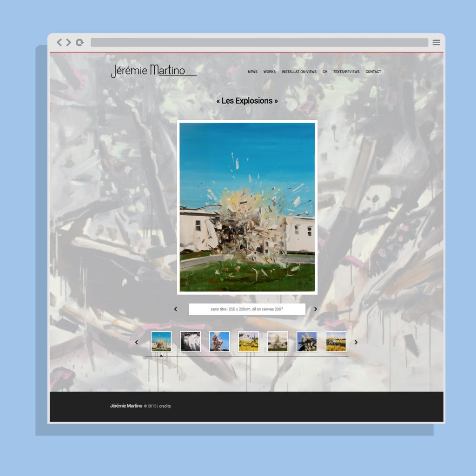
Task: Open the browser hamburger menu
Action: (x=436, y=42)
